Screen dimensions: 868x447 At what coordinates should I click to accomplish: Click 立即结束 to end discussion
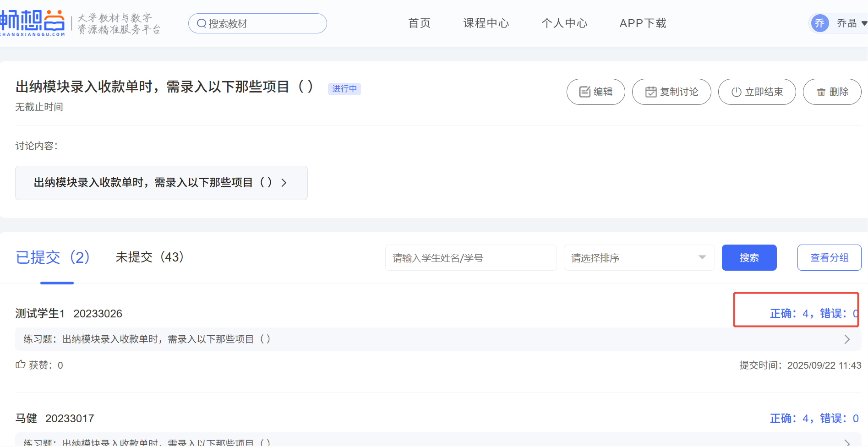click(757, 92)
